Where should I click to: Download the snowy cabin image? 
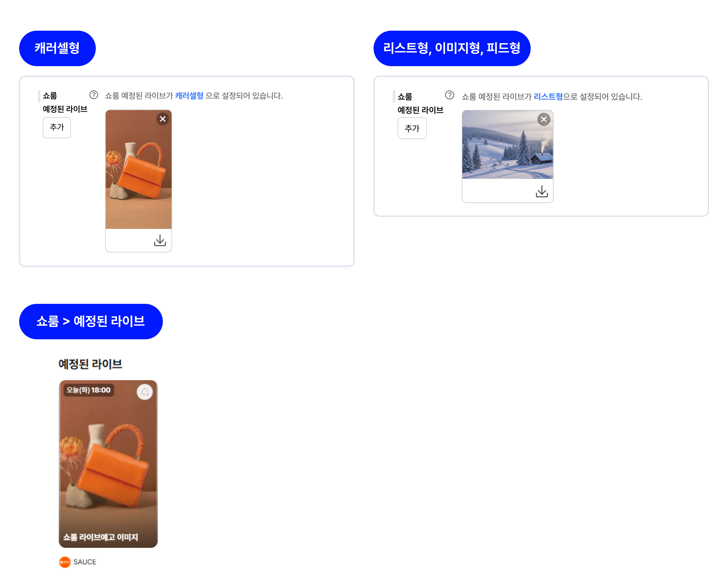542,191
